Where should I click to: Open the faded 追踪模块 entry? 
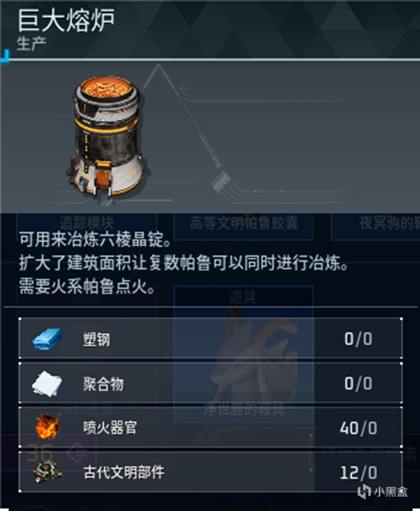tap(87, 224)
